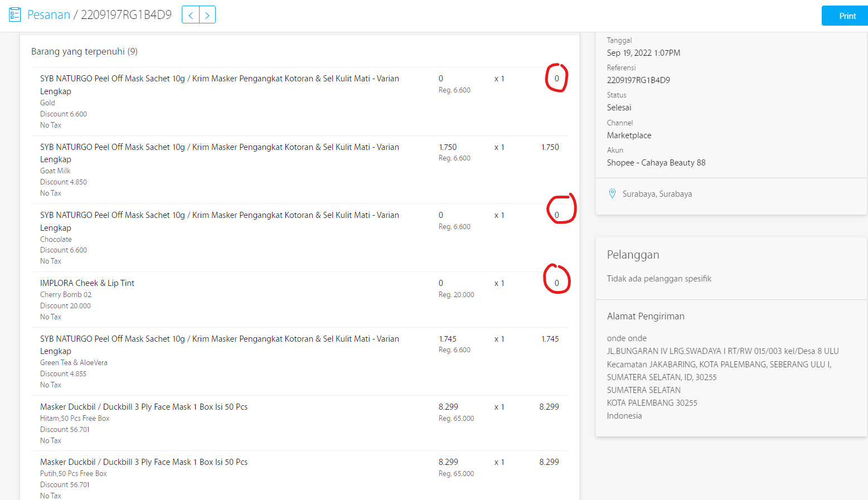868x500 pixels.
Task: Select the IMPLORA Cheek & Lip Tint item name
Action: click(x=87, y=283)
